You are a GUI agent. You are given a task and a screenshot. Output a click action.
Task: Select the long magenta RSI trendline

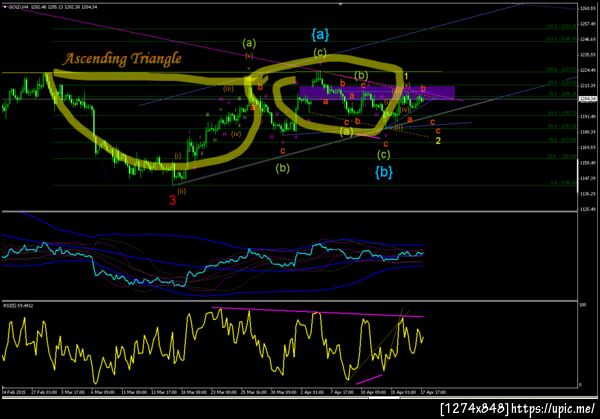click(x=318, y=312)
